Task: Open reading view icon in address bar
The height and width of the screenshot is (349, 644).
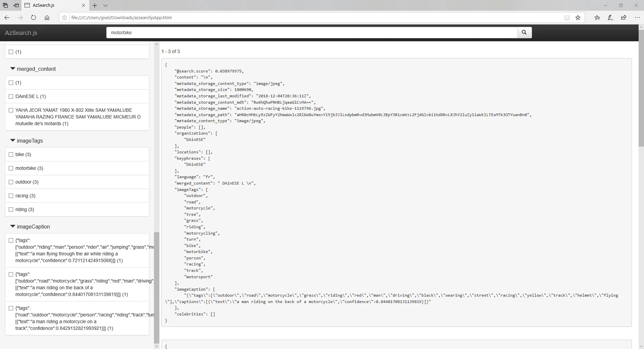Action: (567, 18)
